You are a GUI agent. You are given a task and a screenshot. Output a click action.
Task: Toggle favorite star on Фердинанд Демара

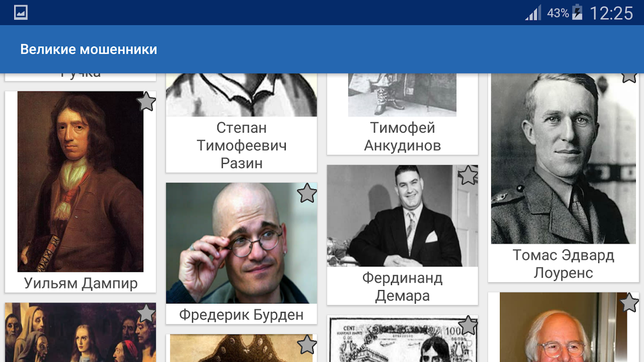(x=468, y=176)
